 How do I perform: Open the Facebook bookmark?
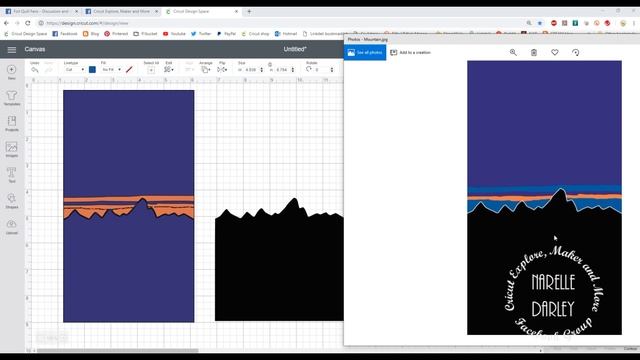[x=65, y=34]
